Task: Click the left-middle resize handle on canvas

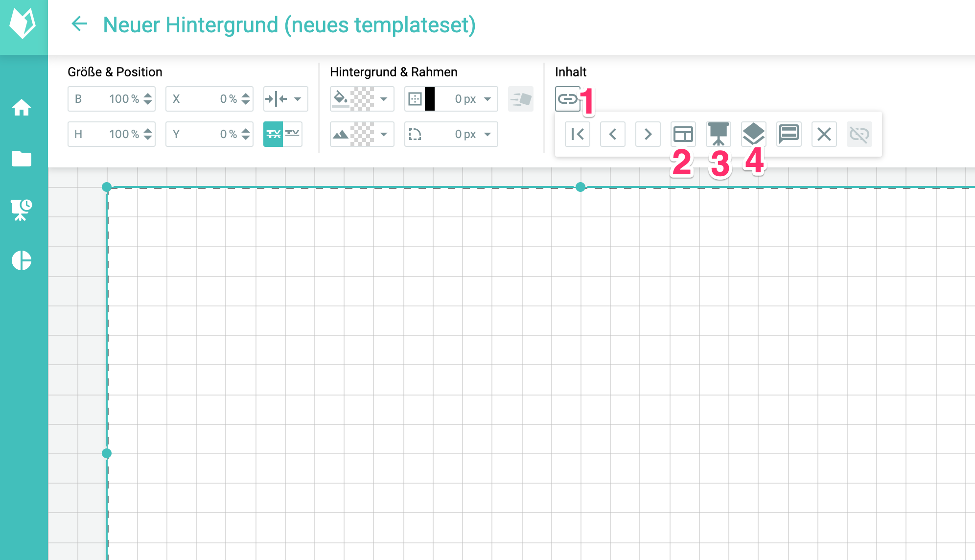Action: click(107, 453)
